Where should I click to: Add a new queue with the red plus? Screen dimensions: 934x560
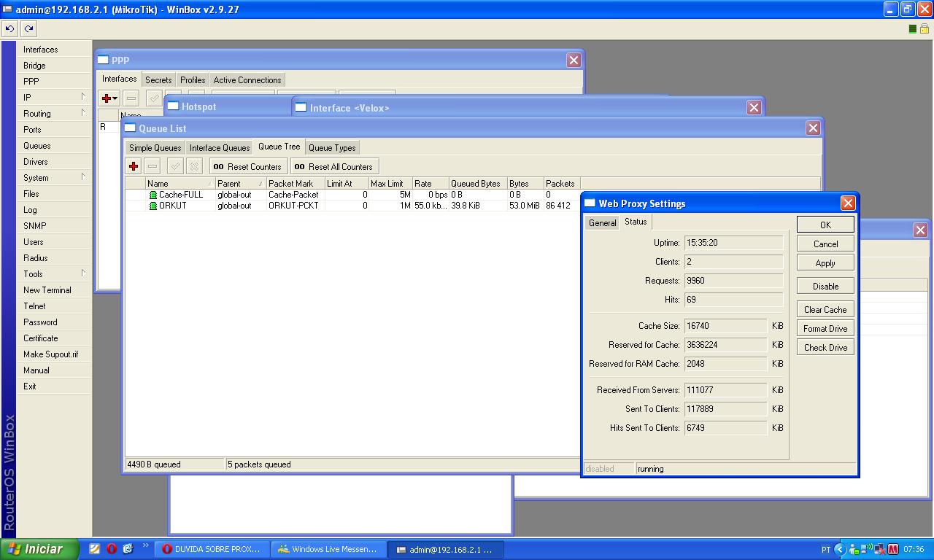[x=134, y=166]
